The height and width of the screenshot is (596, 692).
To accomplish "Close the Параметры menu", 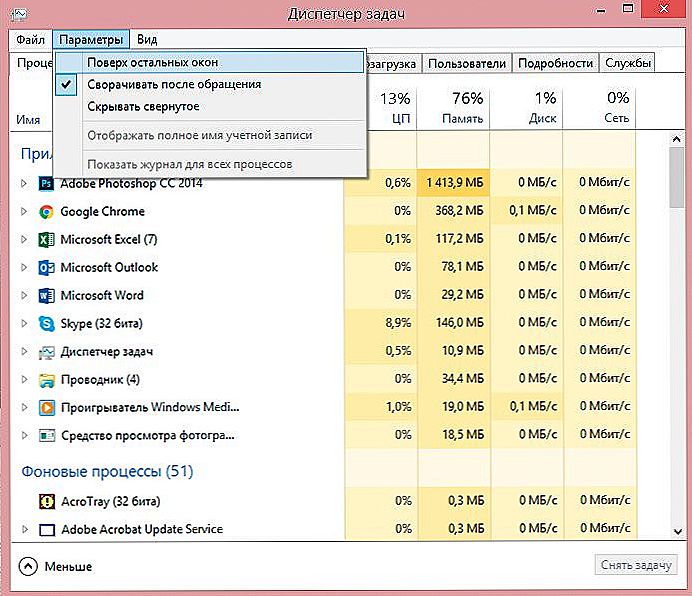I will tap(91, 40).
